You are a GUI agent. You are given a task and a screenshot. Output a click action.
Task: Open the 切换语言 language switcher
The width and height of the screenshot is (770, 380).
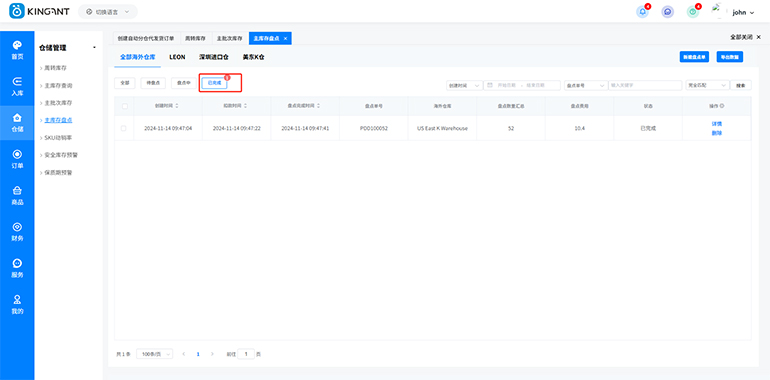point(108,12)
